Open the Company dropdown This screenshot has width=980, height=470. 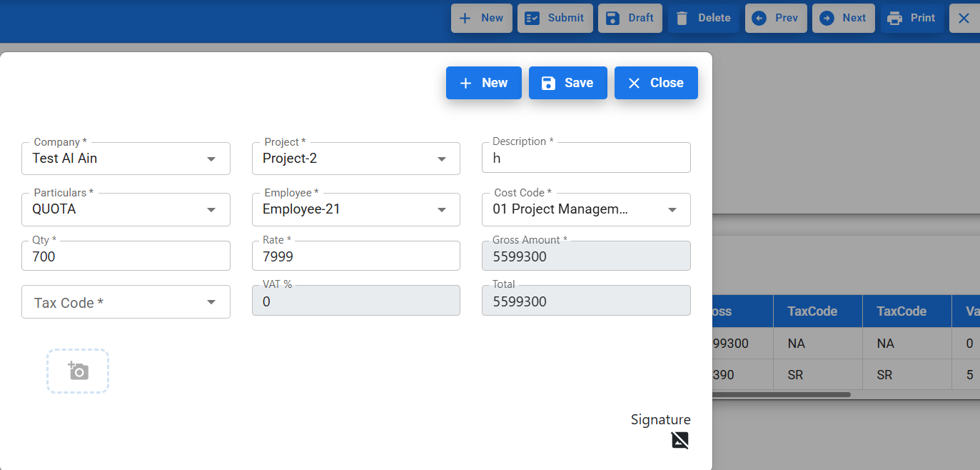point(211,159)
